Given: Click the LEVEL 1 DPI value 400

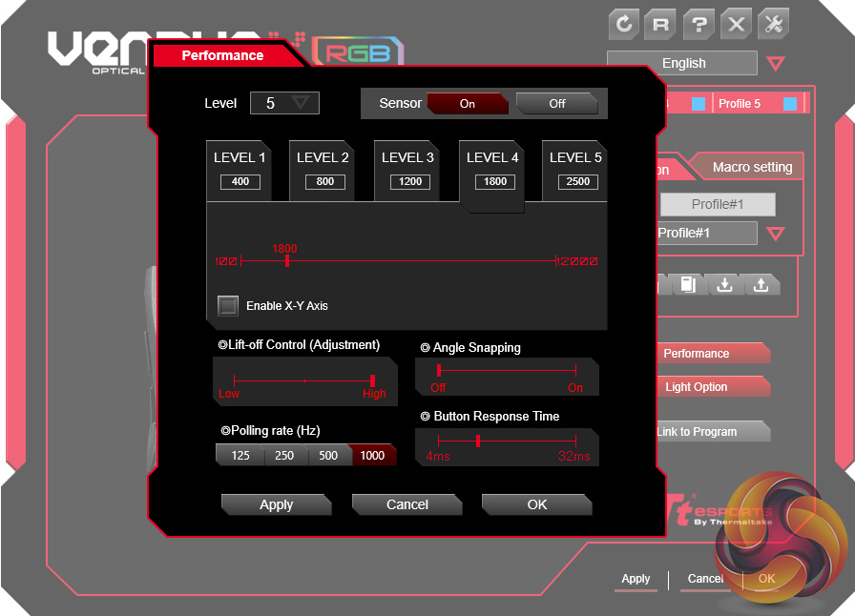Looking at the screenshot, I should pos(240,181).
